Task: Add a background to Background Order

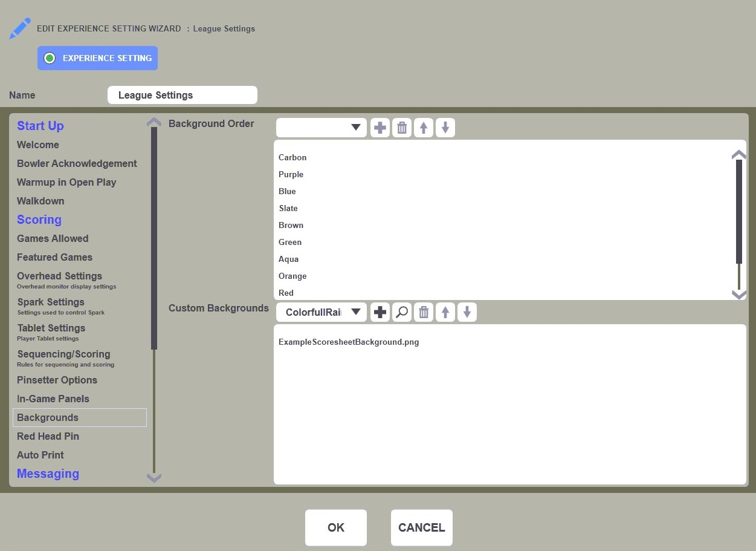Action: click(x=380, y=128)
